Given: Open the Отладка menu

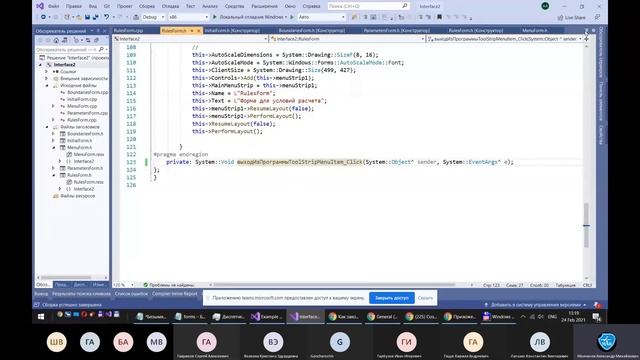Looking at the screenshot, I should pos(170,6).
